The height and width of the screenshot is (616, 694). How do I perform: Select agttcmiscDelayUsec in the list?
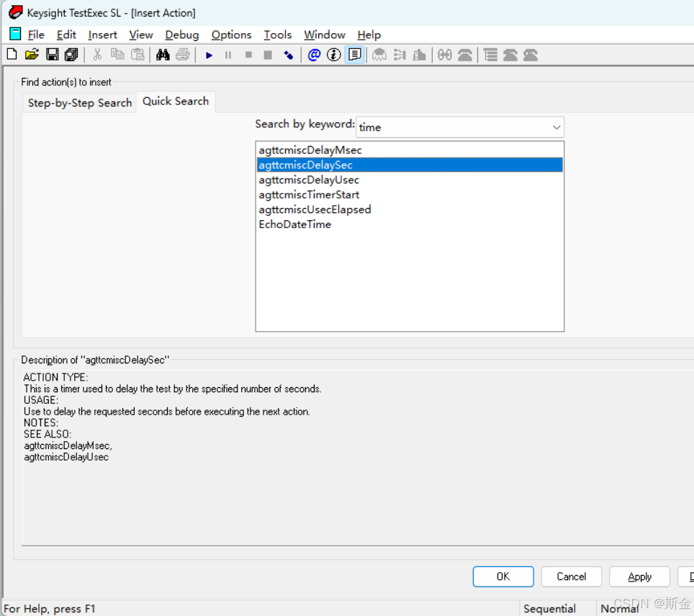point(410,180)
